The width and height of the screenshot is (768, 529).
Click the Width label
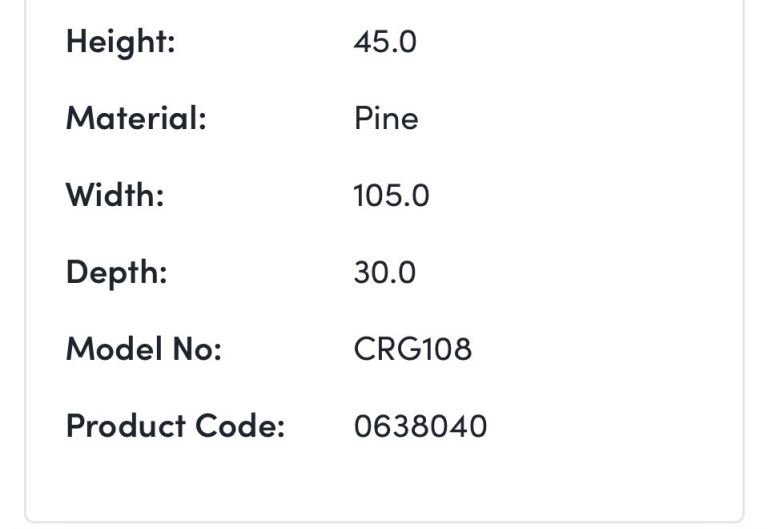coord(115,195)
